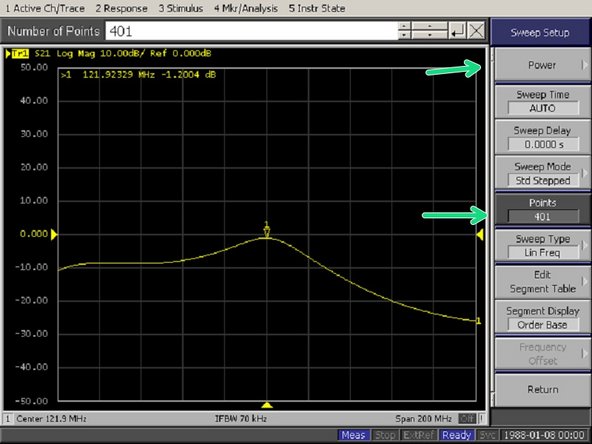592x444 pixels.
Task: Open the Power softkey submenu
Action: click(x=542, y=65)
